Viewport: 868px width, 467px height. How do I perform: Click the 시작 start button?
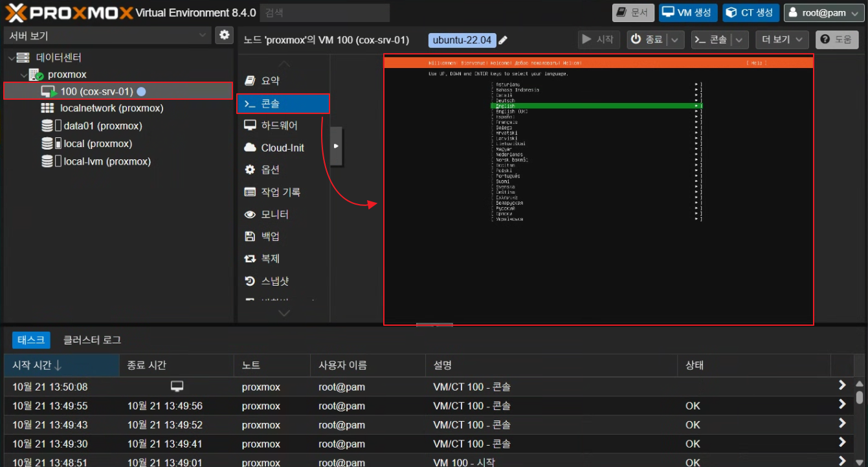tap(599, 40)
